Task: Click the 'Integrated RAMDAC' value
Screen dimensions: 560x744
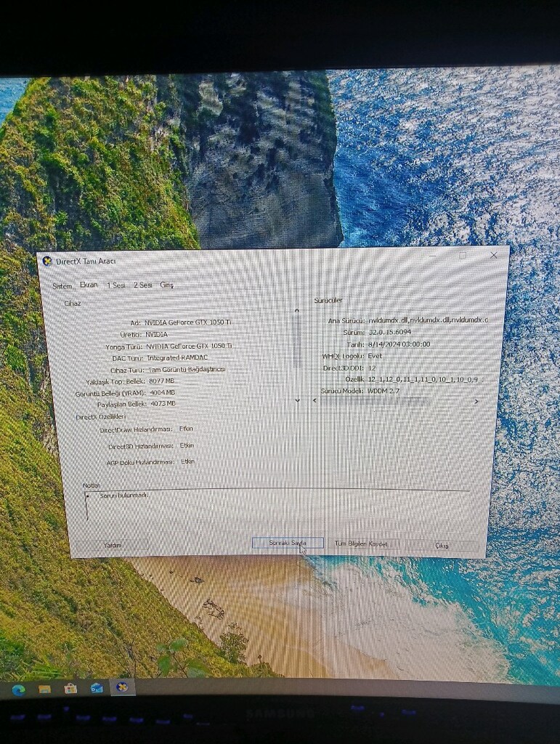Action: (x=177, y=357)
